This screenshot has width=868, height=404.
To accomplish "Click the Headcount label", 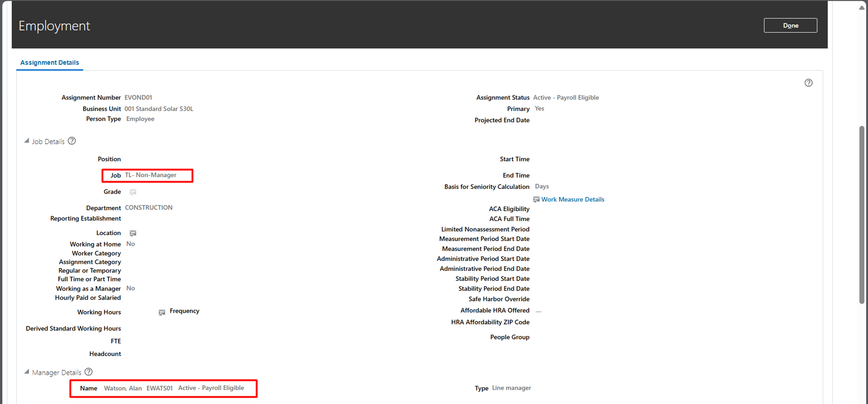I will coord(105,354).
